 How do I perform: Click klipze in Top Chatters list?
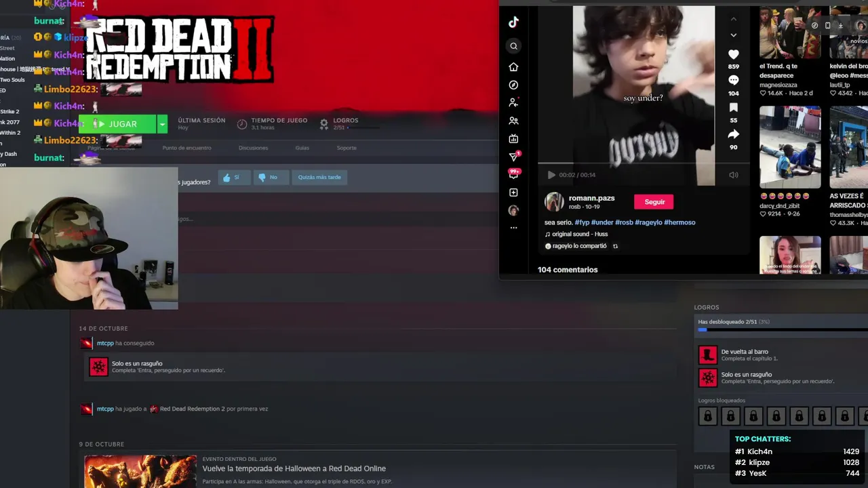(x=759, y=462)
